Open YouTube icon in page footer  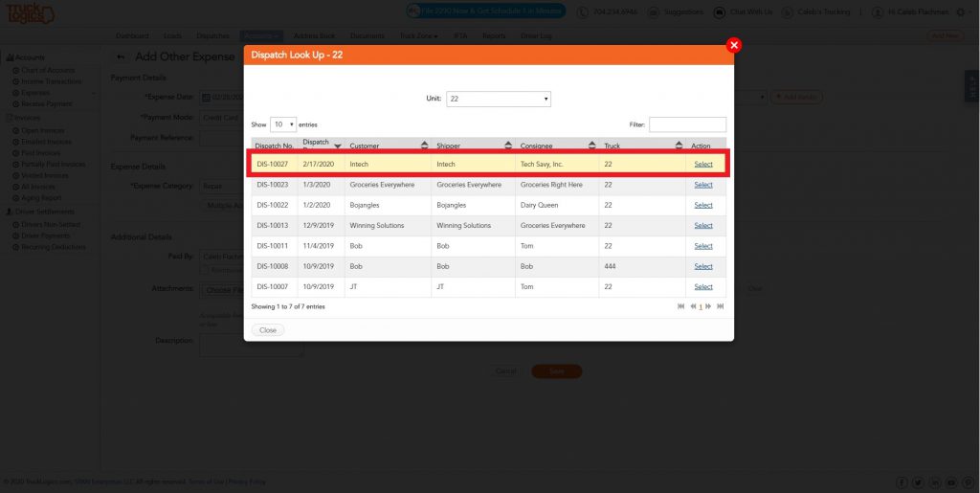click(951, 482)
